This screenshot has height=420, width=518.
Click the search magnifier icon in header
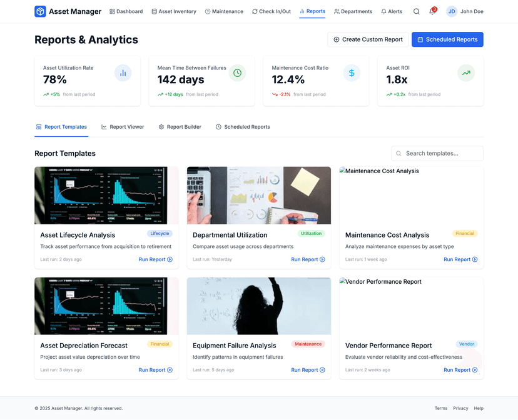pos(417,11)
